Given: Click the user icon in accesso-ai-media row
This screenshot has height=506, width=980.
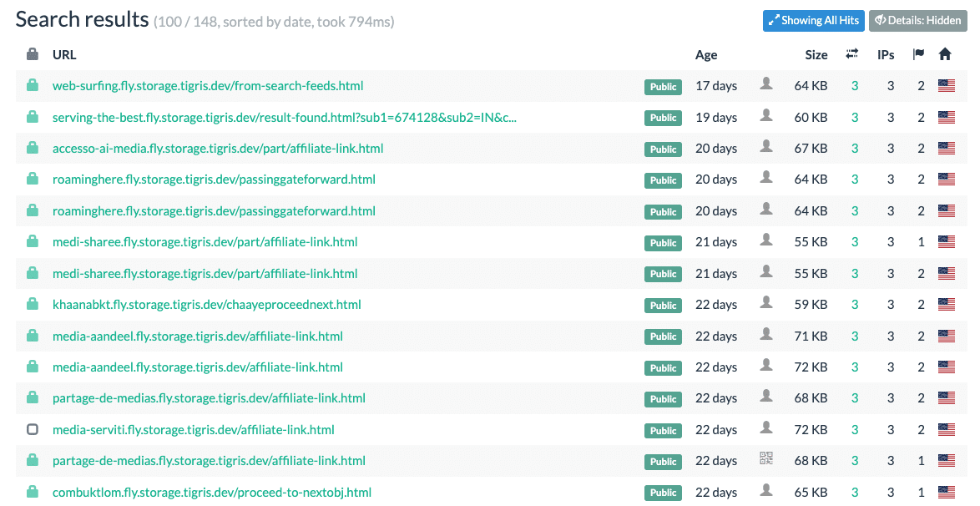Looking at the screenshot, I should tap(766, 146).
